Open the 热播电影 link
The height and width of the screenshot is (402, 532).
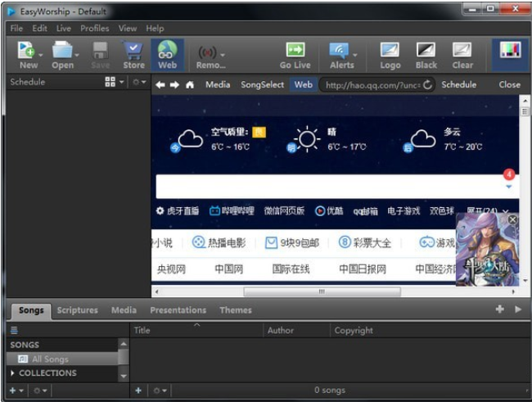pos(219,242)
